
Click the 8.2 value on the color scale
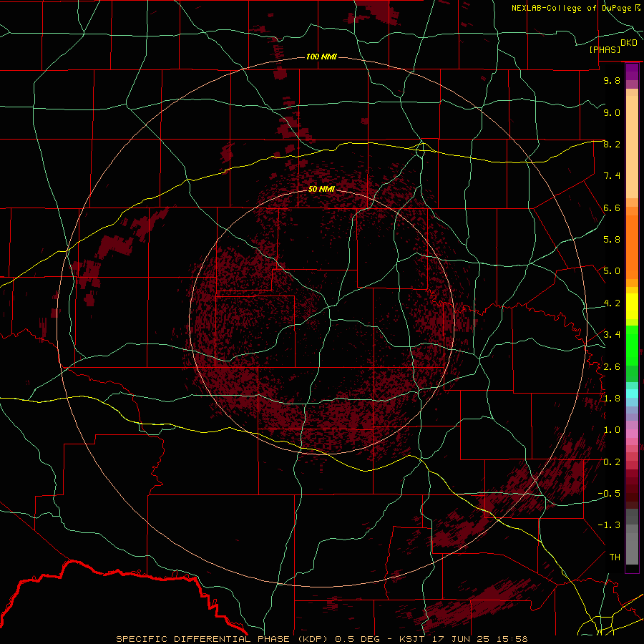pyautogui.click(x=612, y=144)
